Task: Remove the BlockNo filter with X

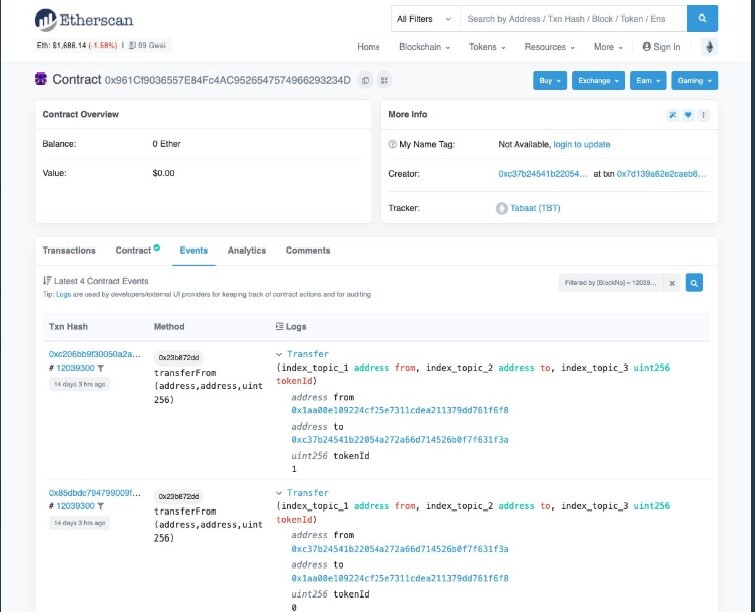Action: (x=672, y=283)
